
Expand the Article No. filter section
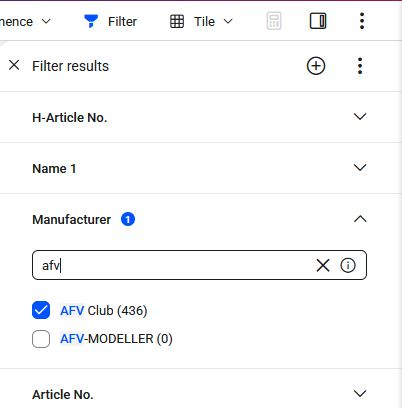point(360,393)
